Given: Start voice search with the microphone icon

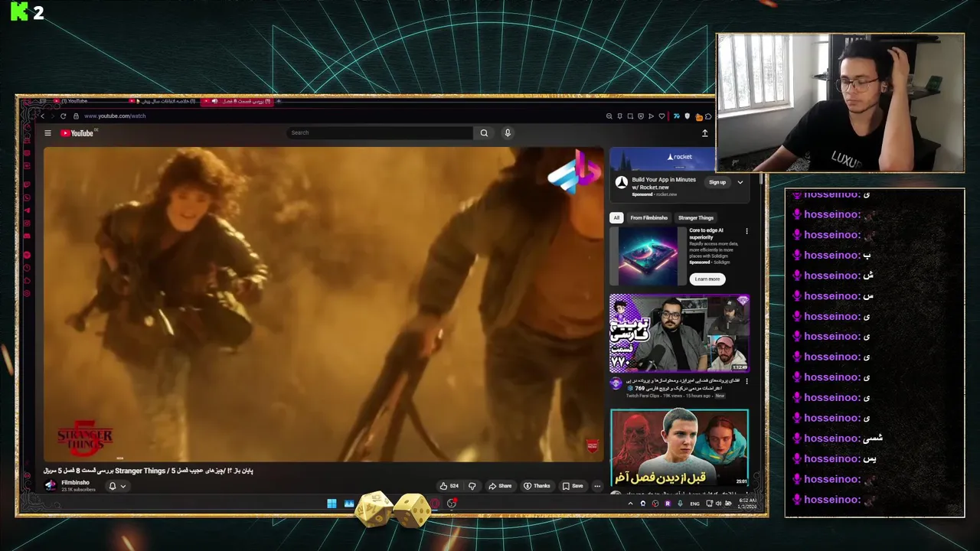Looking at the screenshot, I should [507, 133].
